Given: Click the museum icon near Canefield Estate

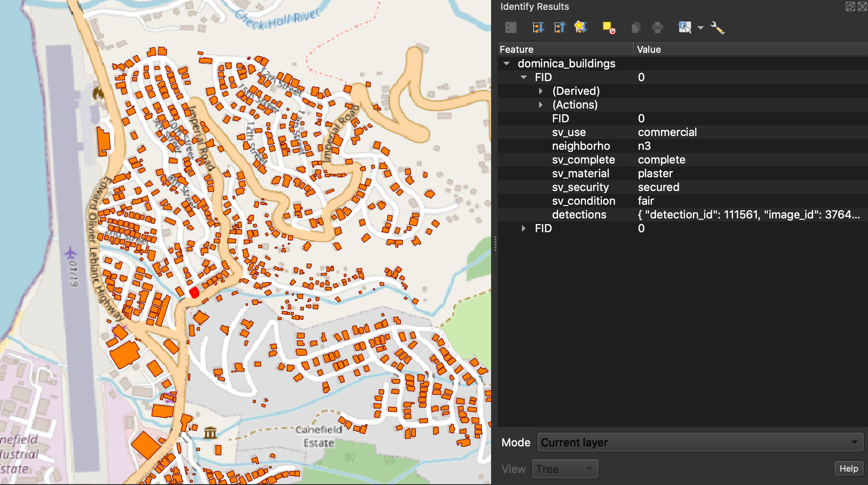Looking at the screenshot, I should click(210, 433).
